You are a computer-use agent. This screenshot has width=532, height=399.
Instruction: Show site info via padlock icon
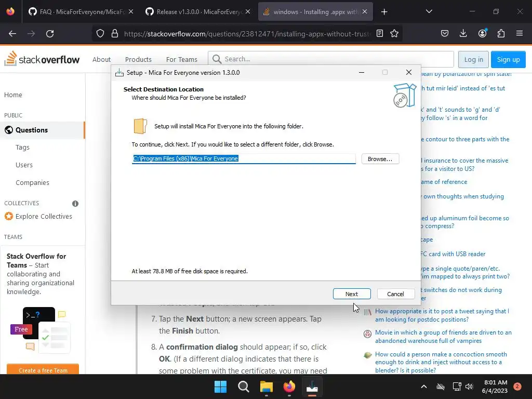(x=115, y=33)
